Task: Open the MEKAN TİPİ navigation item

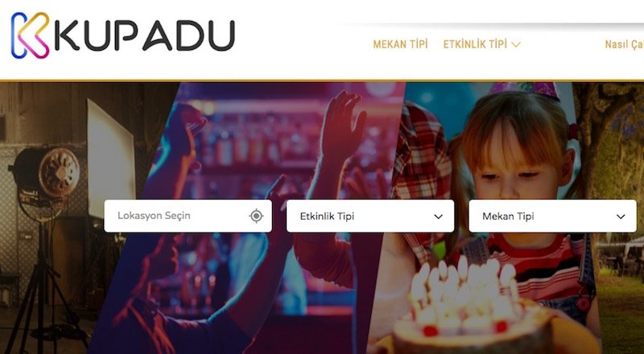Action: [x=400, y=44]
